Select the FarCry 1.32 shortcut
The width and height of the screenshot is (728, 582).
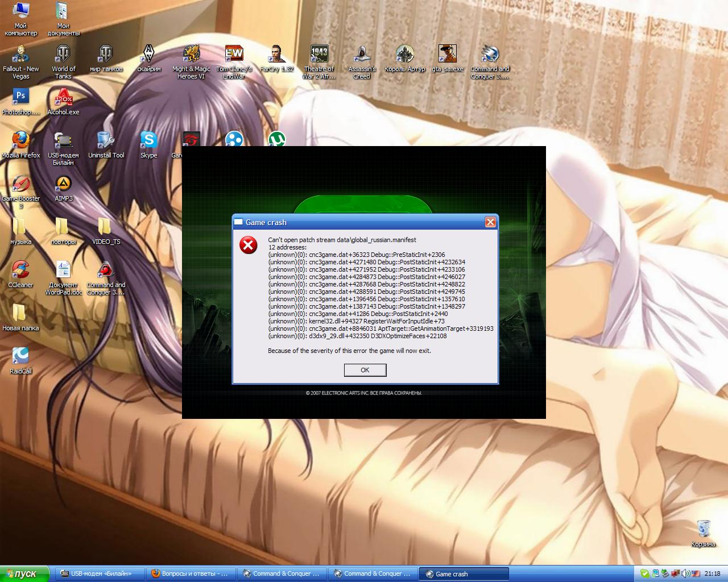click(277, 59)
